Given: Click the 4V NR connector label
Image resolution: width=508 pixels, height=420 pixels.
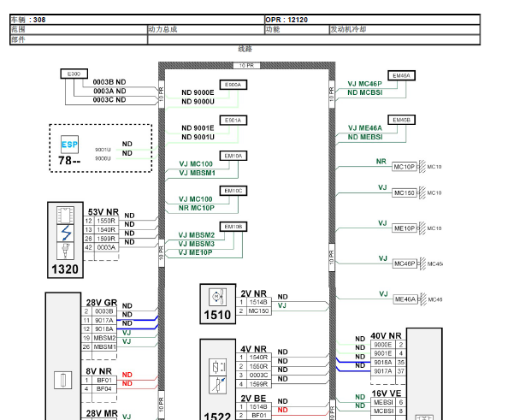Looking at the screenshot, I should 254,349.
